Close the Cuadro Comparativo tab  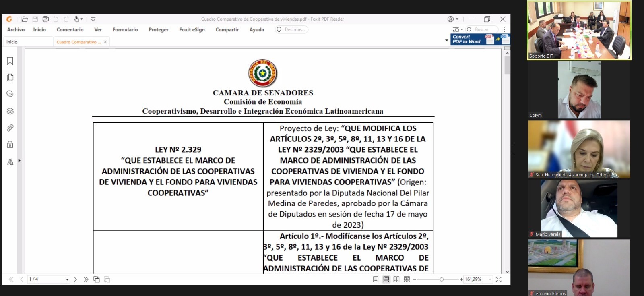105,42
